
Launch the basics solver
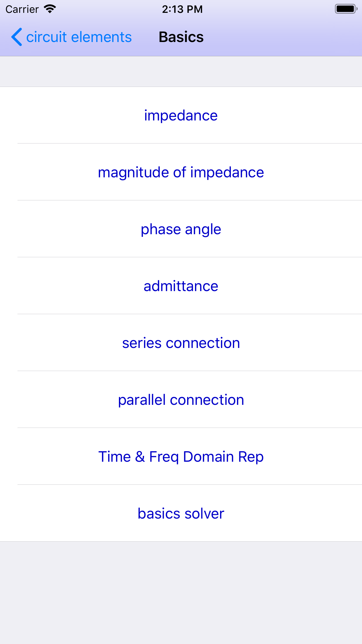181,513
